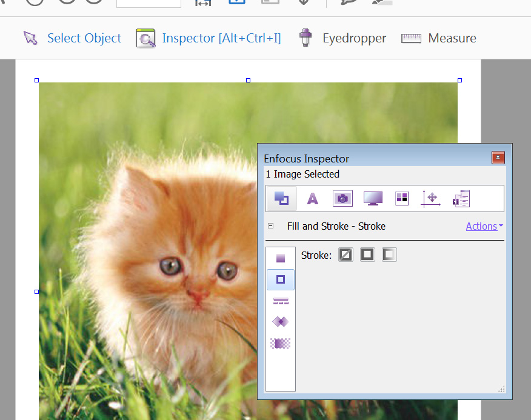
Task: Click top-left selection handle of image
Action: 36,80
